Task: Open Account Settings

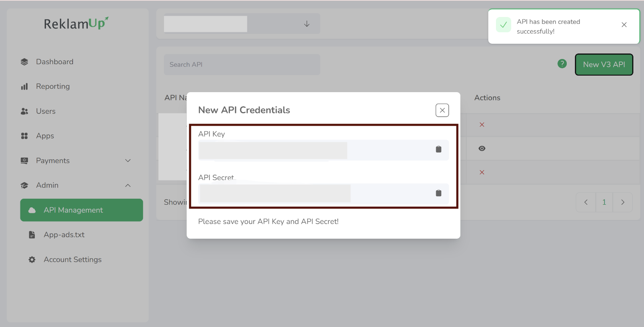Action: click(x=72, y=259)
